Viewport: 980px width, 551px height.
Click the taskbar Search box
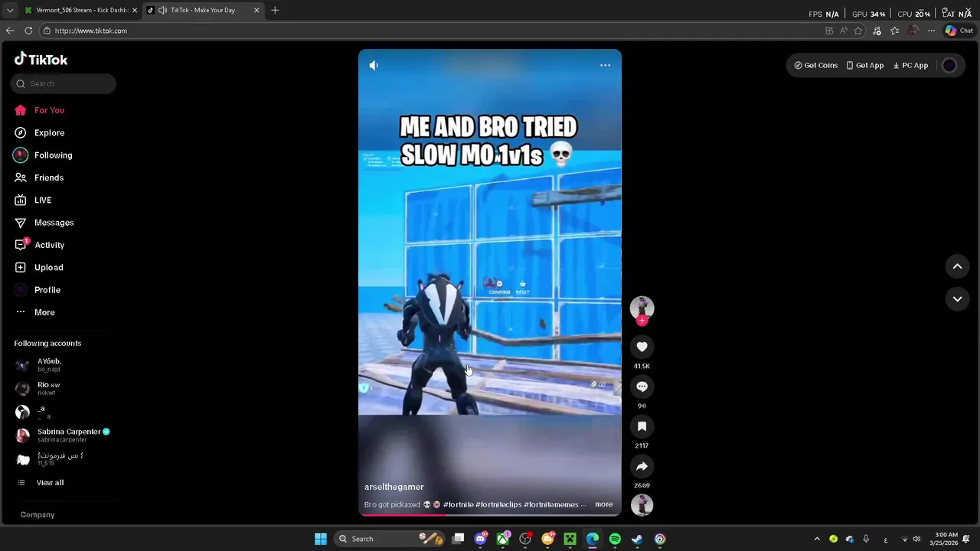[389, 539]
